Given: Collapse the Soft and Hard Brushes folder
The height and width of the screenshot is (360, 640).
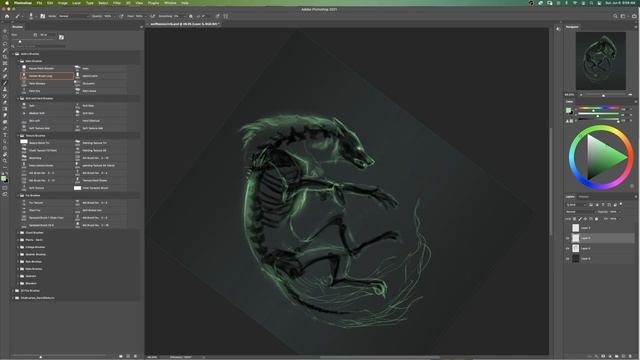Looking at the screenshot, I should tap(18, 98).
